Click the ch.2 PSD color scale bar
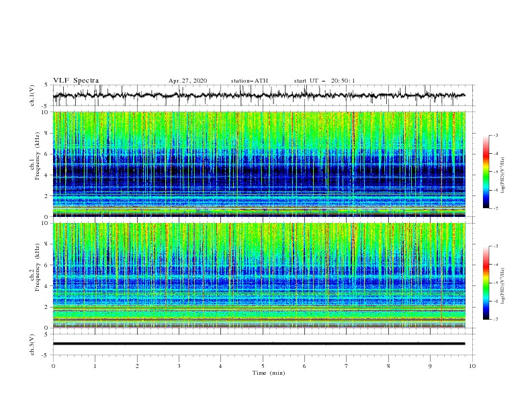 coord(486,283)
